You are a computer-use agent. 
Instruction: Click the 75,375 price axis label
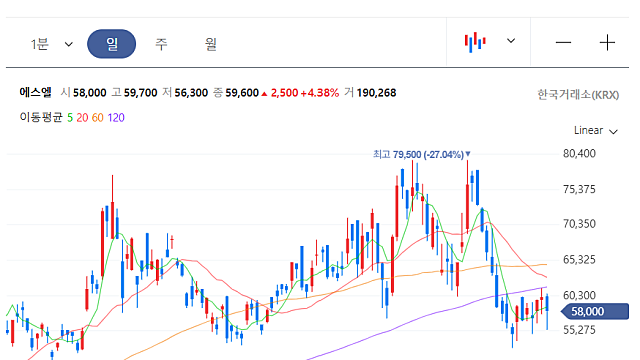point(579,189)
